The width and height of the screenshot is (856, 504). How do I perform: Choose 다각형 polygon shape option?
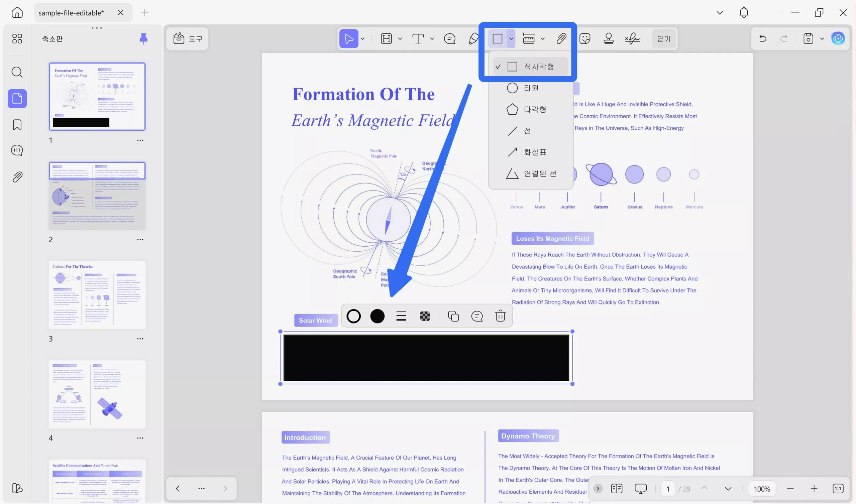(531, 109)
